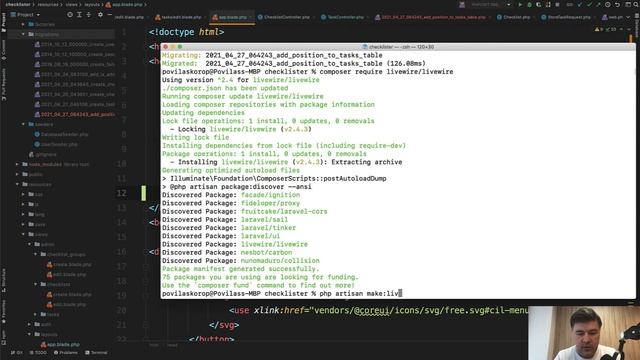Open the Terminal tool window button
This screenshot has width=640, height=360.
[x=96, y=353]
